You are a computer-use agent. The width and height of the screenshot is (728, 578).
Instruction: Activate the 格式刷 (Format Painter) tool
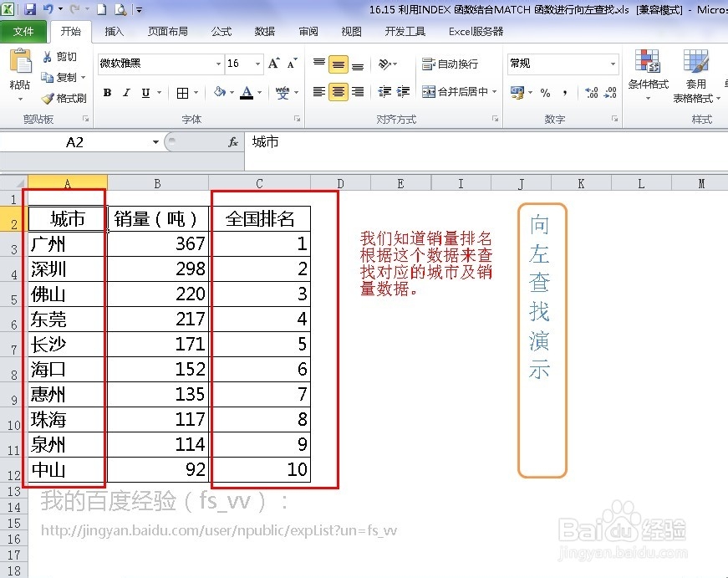[63, 99]
